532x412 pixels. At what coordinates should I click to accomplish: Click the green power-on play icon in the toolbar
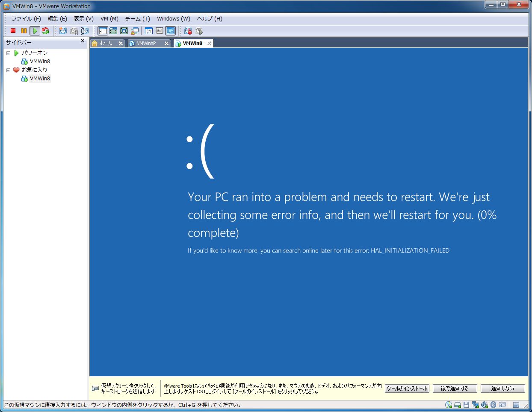(35, 31)
